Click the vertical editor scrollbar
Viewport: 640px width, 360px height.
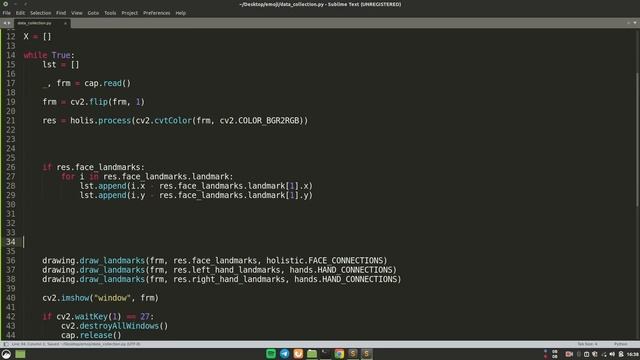637,139
